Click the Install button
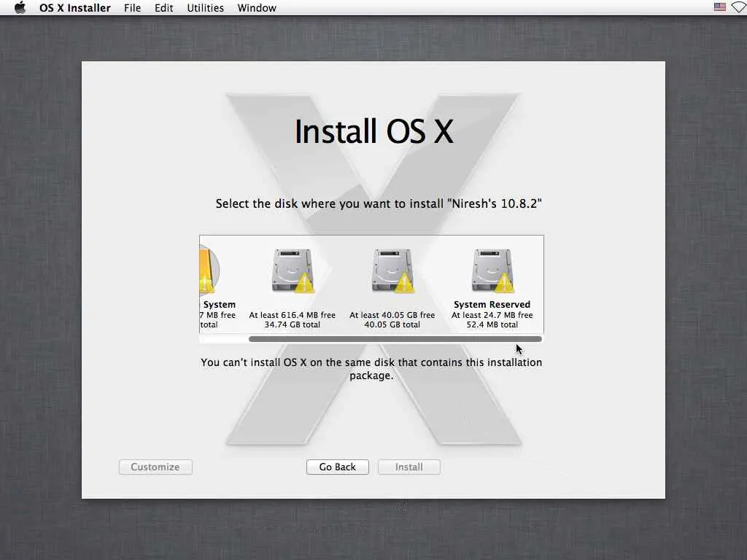747x560 pixels. [409, 467]
